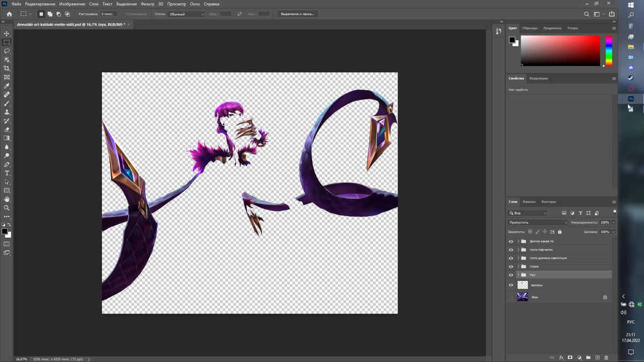This screenshot has width=644, height=362.
Task: Filter layers by pixel layer icon
Action: pos(564,213)
